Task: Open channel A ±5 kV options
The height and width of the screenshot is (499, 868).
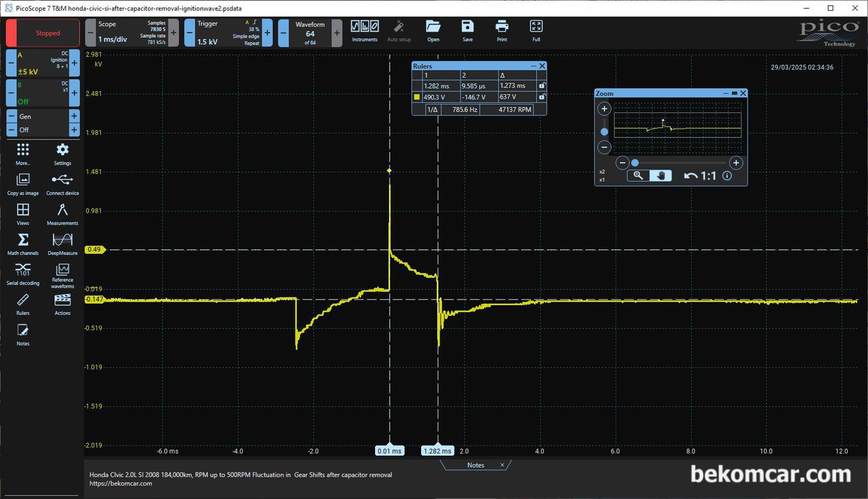Action: click(x=43, y=63)
